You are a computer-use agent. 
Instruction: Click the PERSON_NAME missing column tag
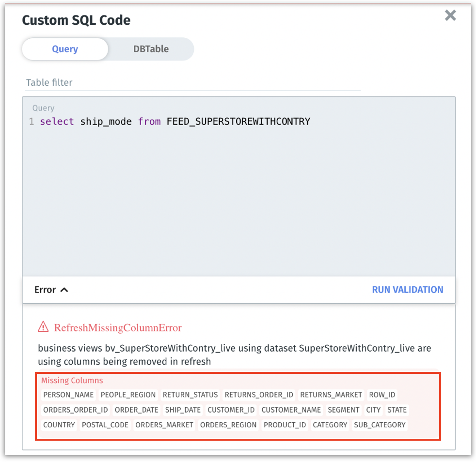[x=68, y=395]
